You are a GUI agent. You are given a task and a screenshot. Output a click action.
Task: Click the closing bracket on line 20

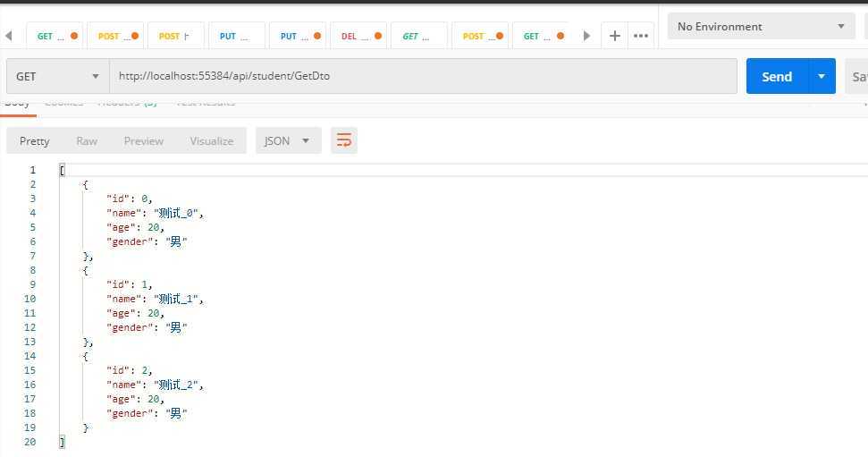point(62,442)
